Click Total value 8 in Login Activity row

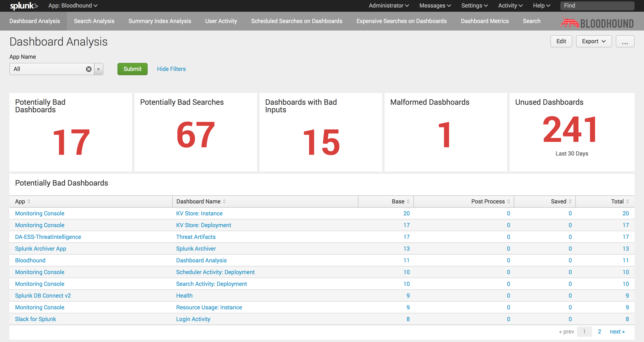(x=627, y=319)
